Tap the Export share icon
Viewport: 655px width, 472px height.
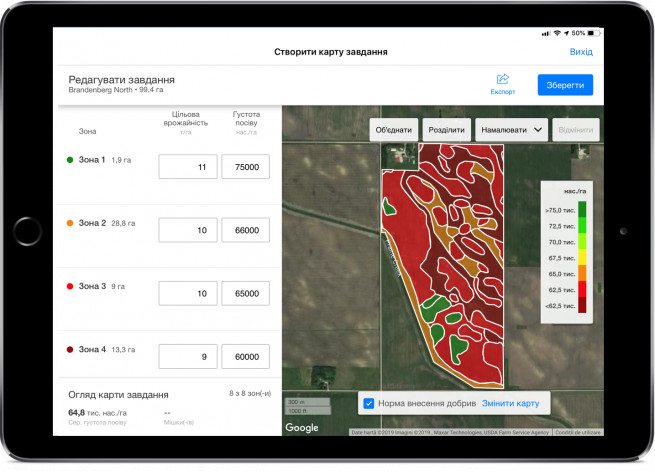[503, 79]
